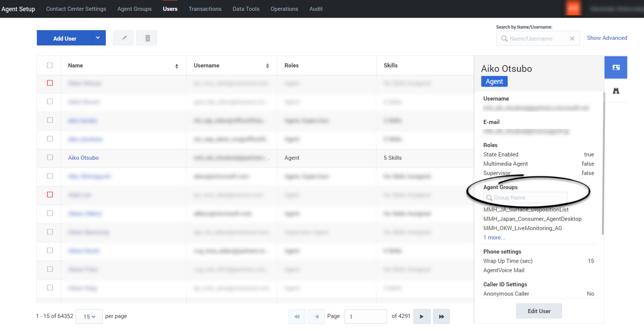Clear the search field with X icon
The height and width of the screenshot is (331, 644).
[x=572, y=39]
